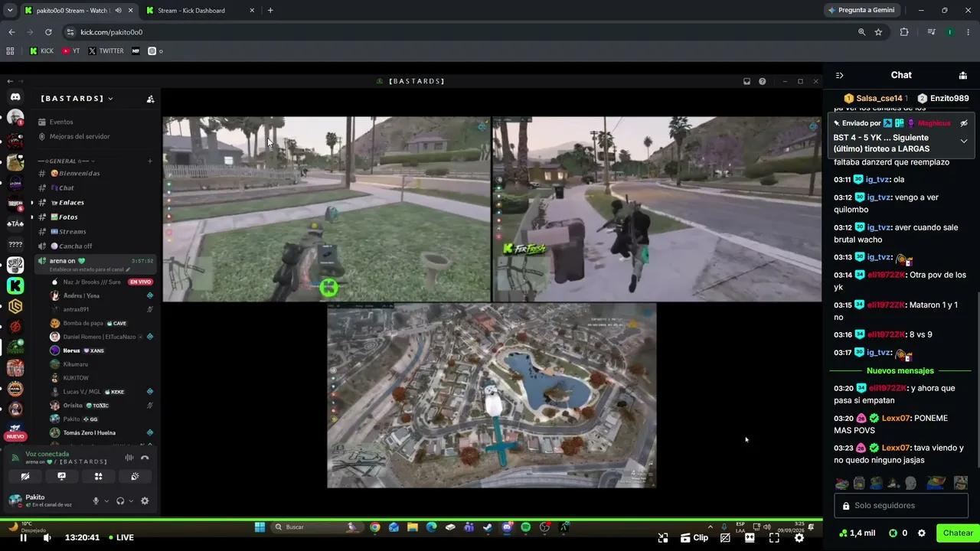Open Discord activities launcher
This screenshot has width=980, height=551.
tap(98, 476)
